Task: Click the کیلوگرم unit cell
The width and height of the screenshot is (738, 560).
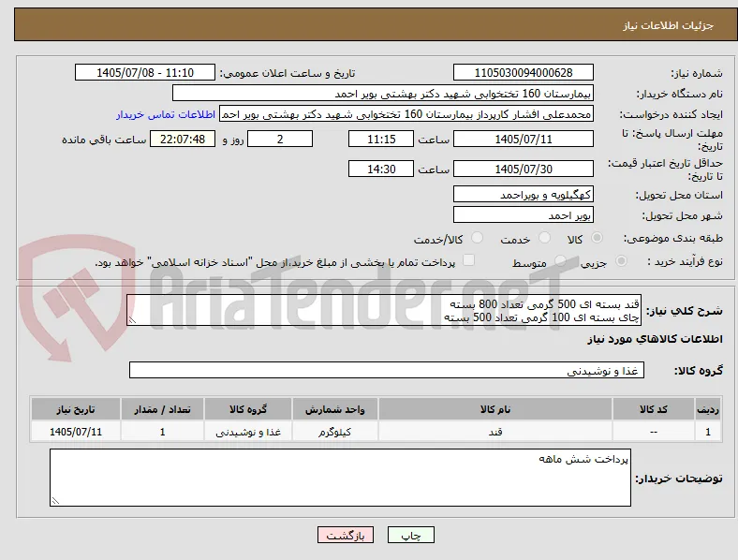Action: 334,432
